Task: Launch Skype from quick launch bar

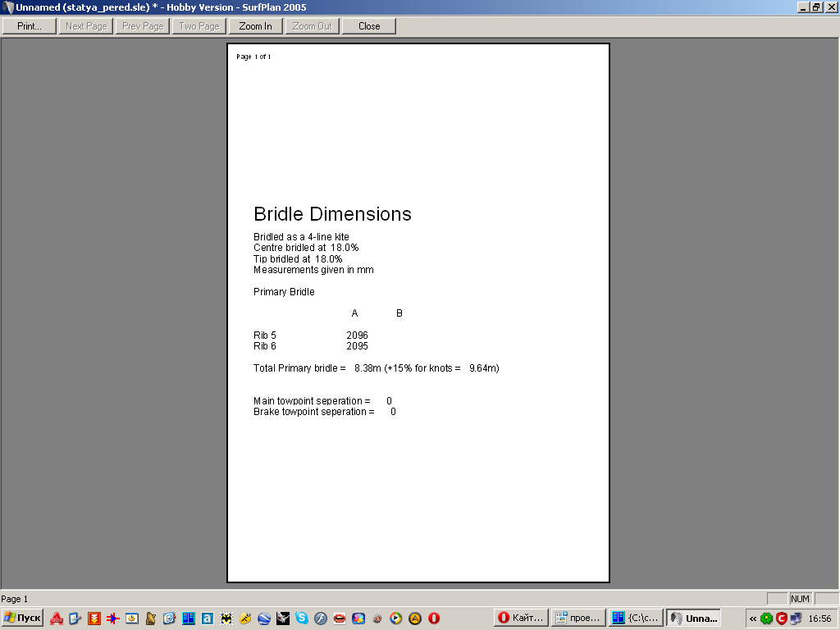Action: (x=302, y=619)
